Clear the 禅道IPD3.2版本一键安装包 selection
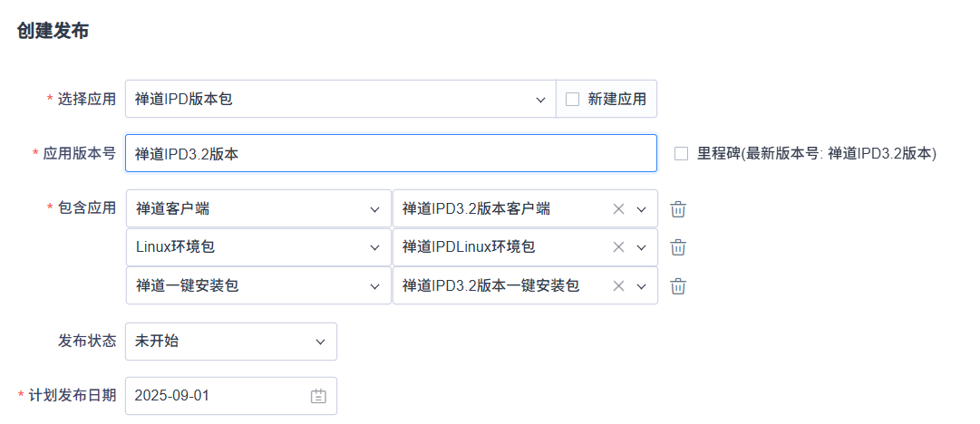Viewport: 980px width, 424px height. [x=618, y=286]
